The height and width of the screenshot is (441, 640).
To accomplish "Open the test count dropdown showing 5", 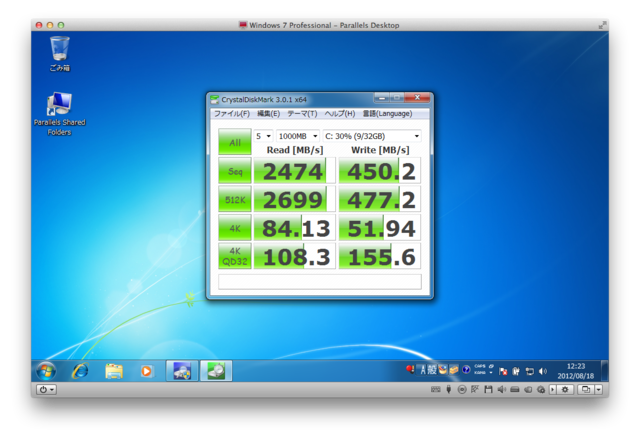I will point(263,136).
